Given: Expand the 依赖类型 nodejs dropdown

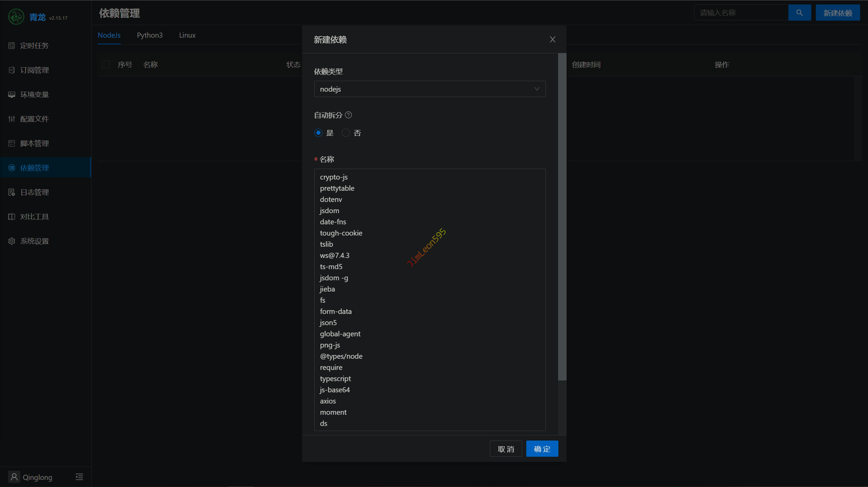Looking at the screenshot, I should (430, 89).
